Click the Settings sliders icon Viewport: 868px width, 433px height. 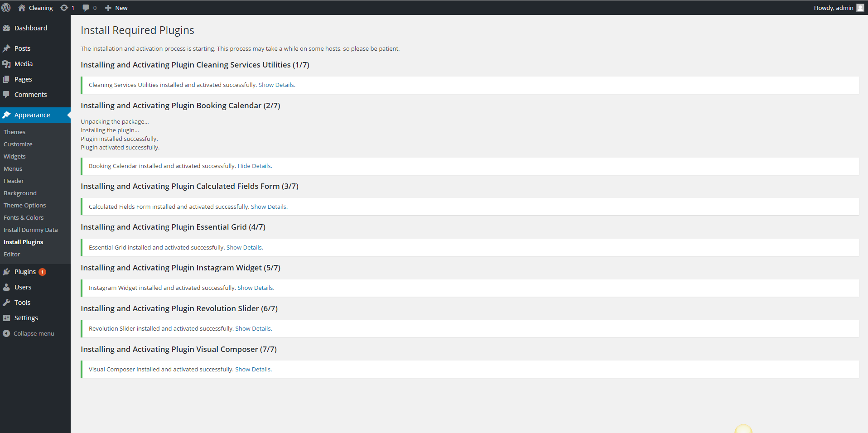pyautogui.click(x=6, y=318)
